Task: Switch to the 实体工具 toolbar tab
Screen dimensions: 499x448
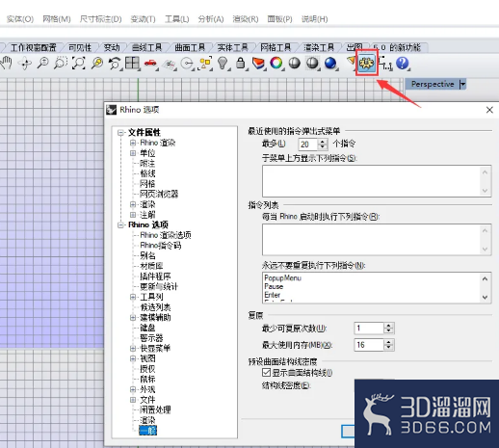Action: 232,47
